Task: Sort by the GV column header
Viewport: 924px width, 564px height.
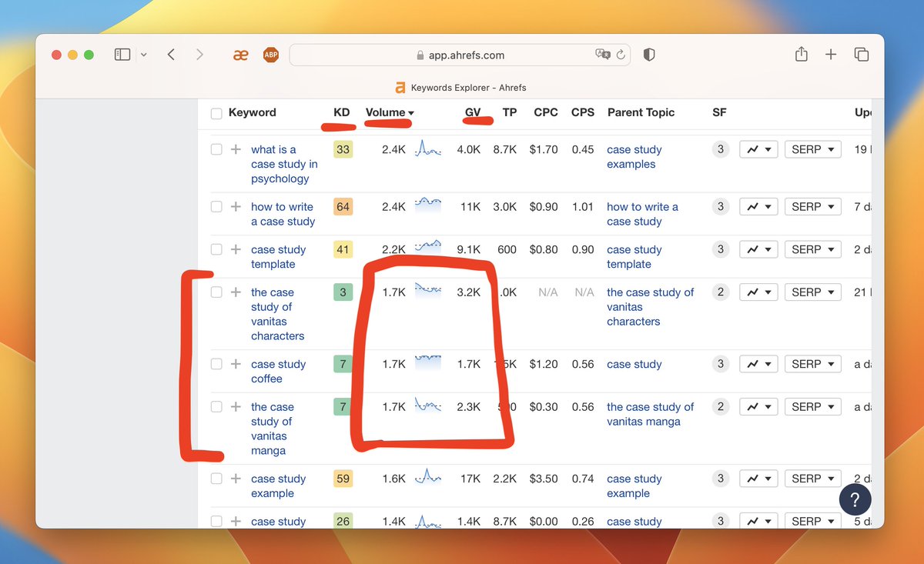Action: pos(473,112)
